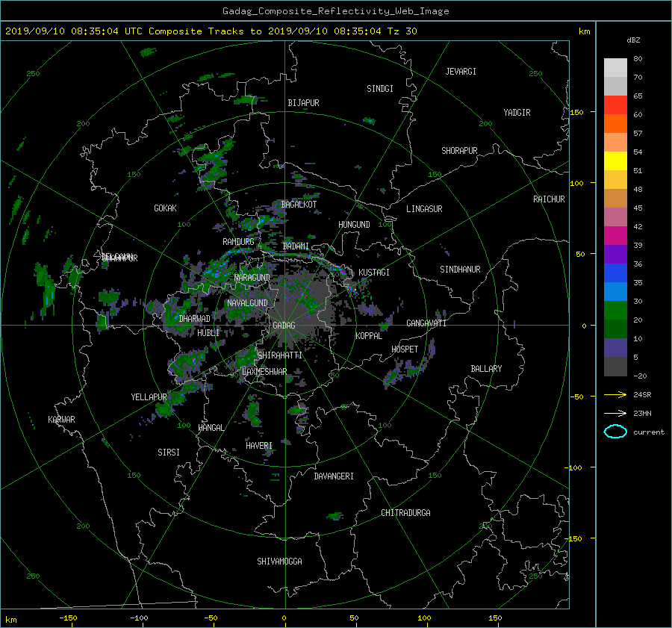This screenshot has width=672, height=628.
Task: Select the SHIVAMOGGA label
Action: point(279,562)
